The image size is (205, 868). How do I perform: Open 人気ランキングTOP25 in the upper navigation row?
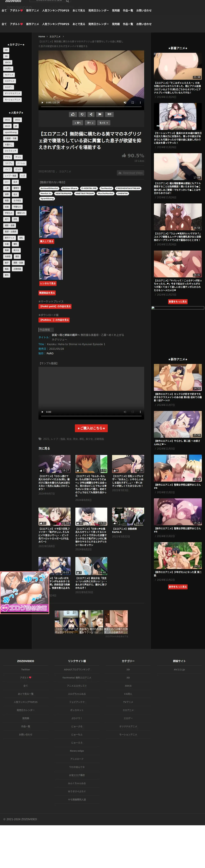tap(56, 11)
